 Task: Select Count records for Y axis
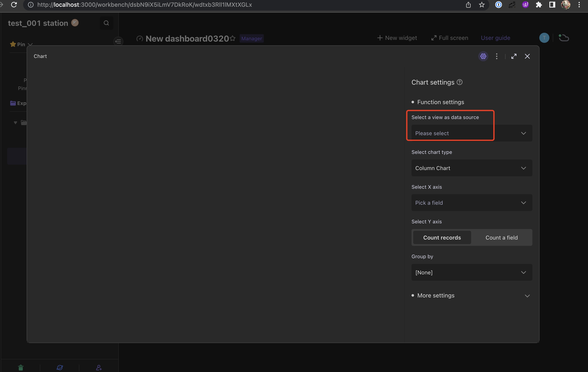pyautogui.click(x=442, y=237)
